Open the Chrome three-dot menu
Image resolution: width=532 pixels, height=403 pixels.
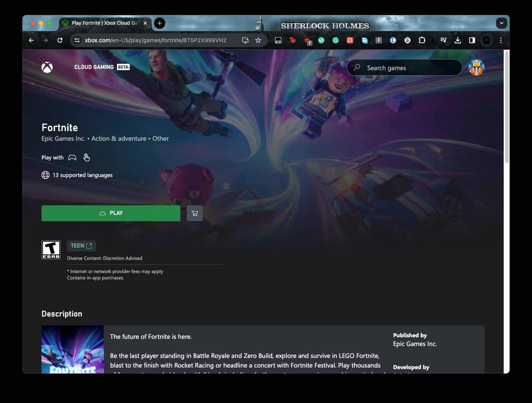(x=501, y=40)
